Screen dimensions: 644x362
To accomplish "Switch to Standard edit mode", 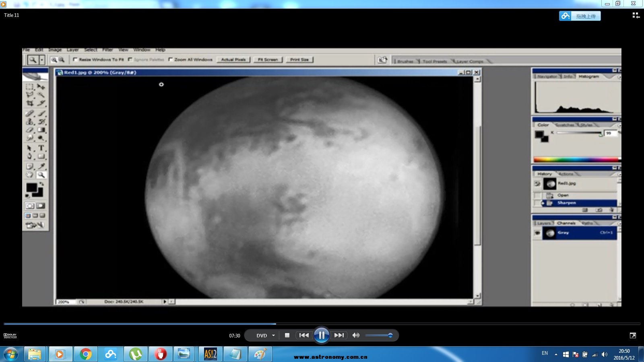I will 30,206.
